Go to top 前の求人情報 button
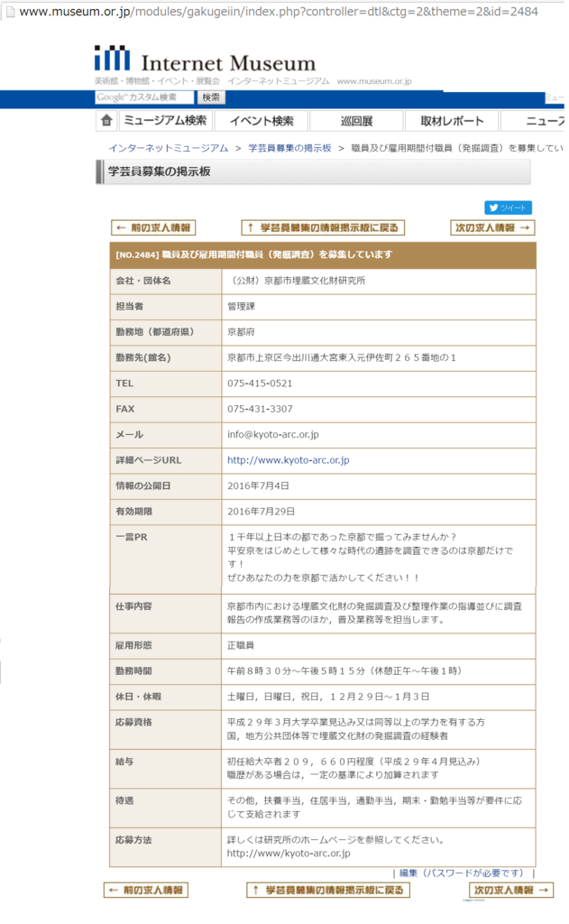 click(153, 227)
